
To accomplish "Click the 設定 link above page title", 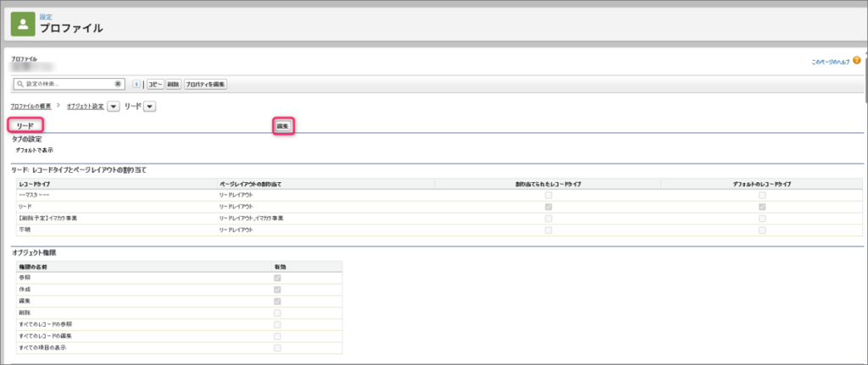I will 46,16.
